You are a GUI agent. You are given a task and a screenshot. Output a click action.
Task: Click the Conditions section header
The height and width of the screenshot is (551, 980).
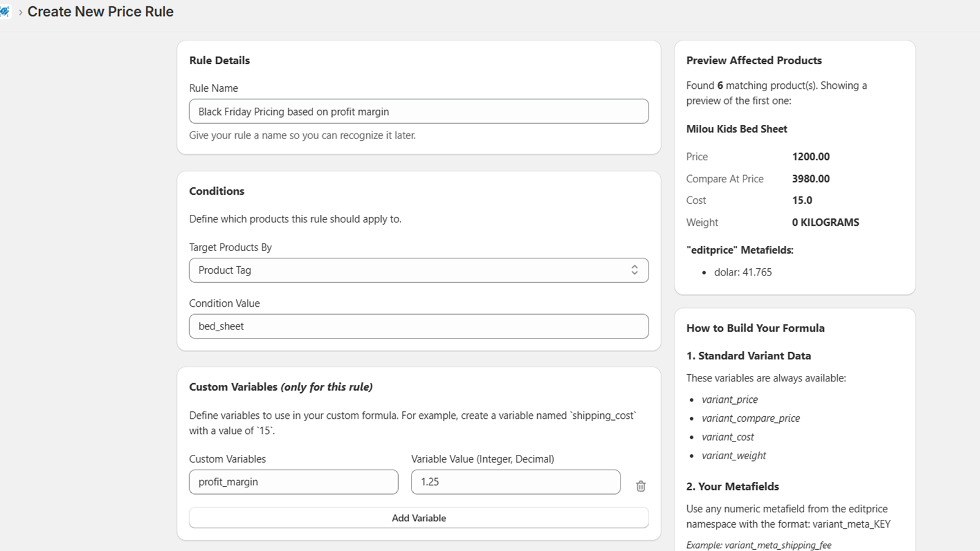[216, 190]
